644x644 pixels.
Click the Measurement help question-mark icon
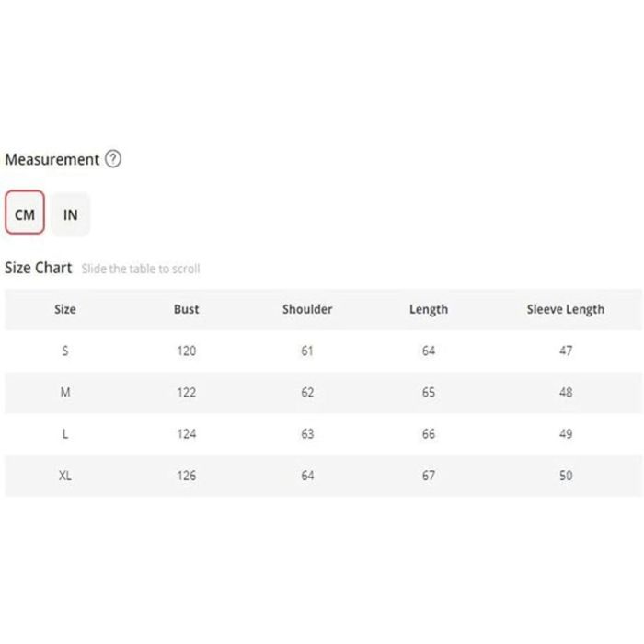tap(113, 159)
